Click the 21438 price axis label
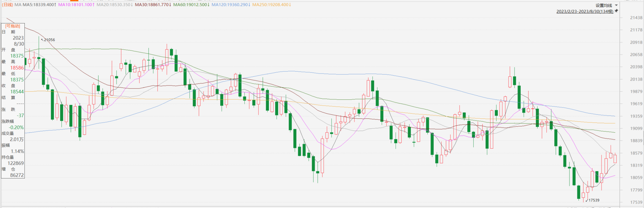The image size is (644, 208). click(x=636, y=18)
